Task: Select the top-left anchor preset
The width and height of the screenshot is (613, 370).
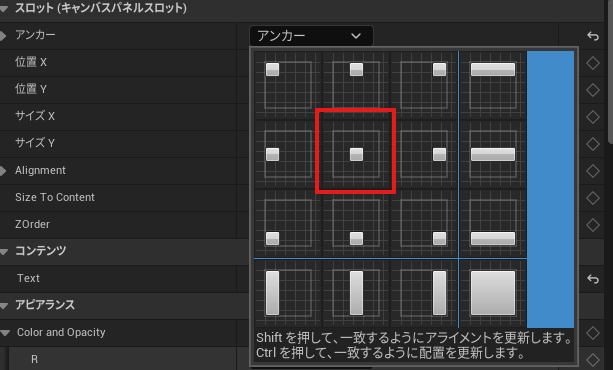Action: point(288,85)
